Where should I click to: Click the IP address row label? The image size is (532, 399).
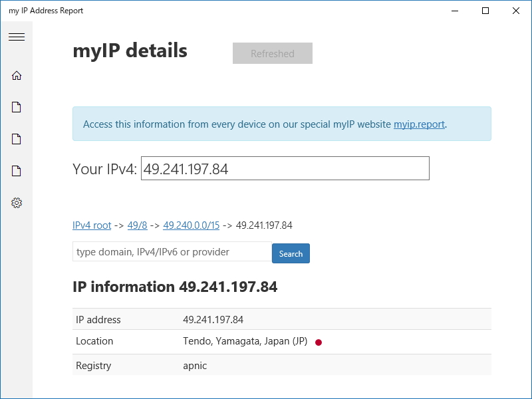click(98, 320)
